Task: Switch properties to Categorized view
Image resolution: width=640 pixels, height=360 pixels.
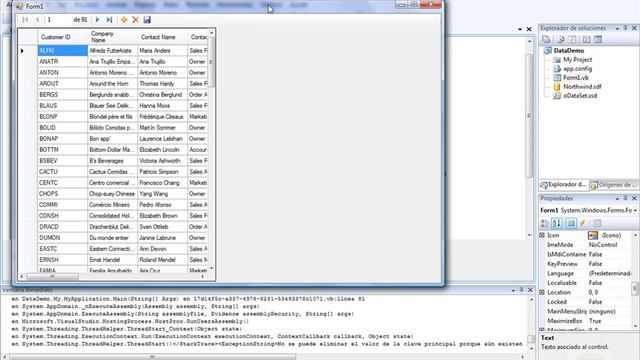Action: click(x=545, y=223)
